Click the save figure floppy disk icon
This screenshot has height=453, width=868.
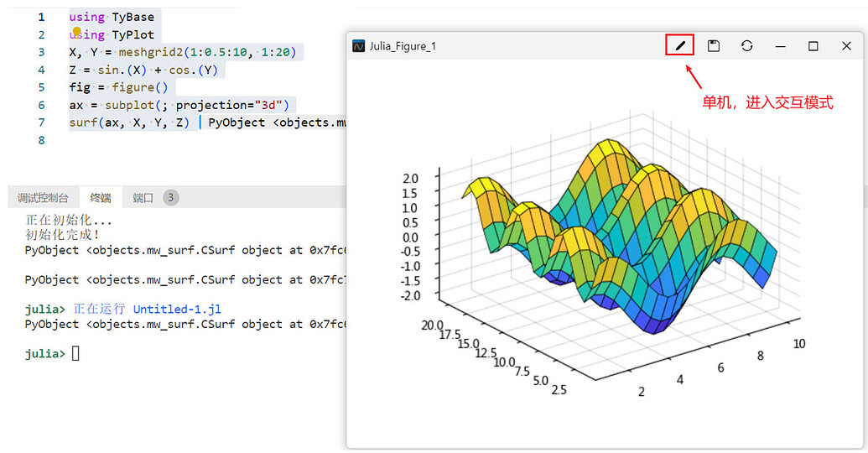coord(714,46)
